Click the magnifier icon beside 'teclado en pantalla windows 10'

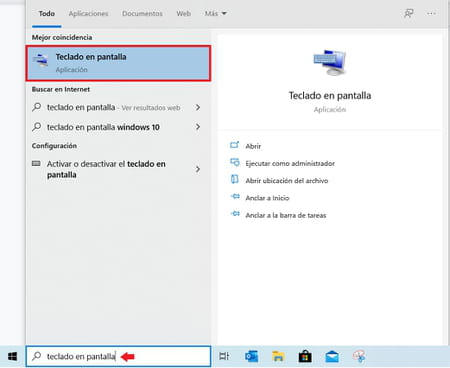(x=37, y=127)
